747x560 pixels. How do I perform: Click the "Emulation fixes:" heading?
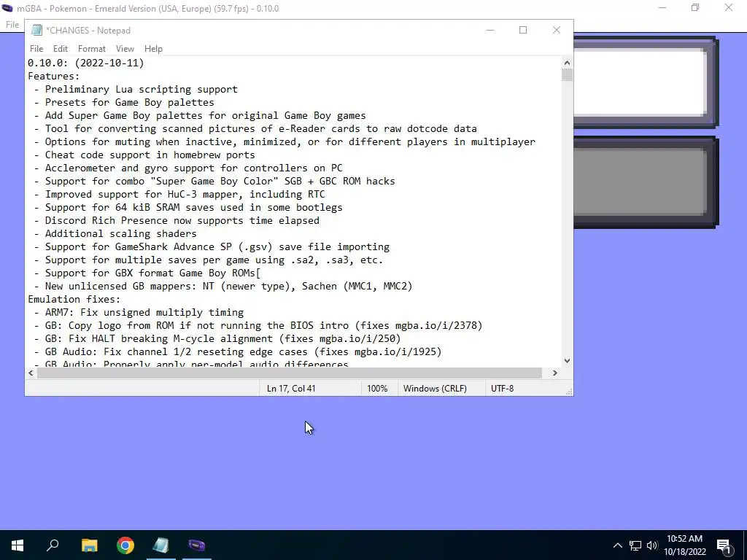click(x=74, y=299)
